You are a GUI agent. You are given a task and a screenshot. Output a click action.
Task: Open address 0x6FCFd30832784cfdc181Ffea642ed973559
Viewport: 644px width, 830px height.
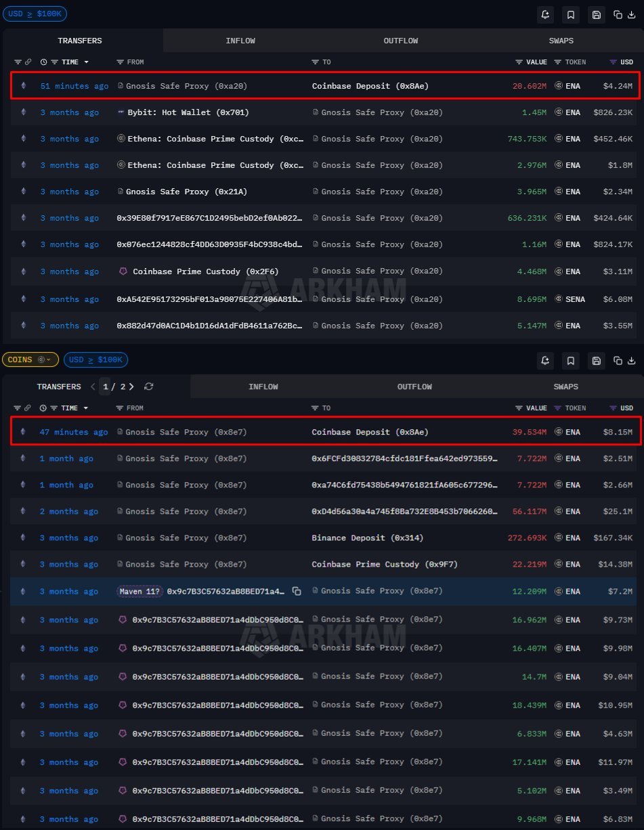404,458
